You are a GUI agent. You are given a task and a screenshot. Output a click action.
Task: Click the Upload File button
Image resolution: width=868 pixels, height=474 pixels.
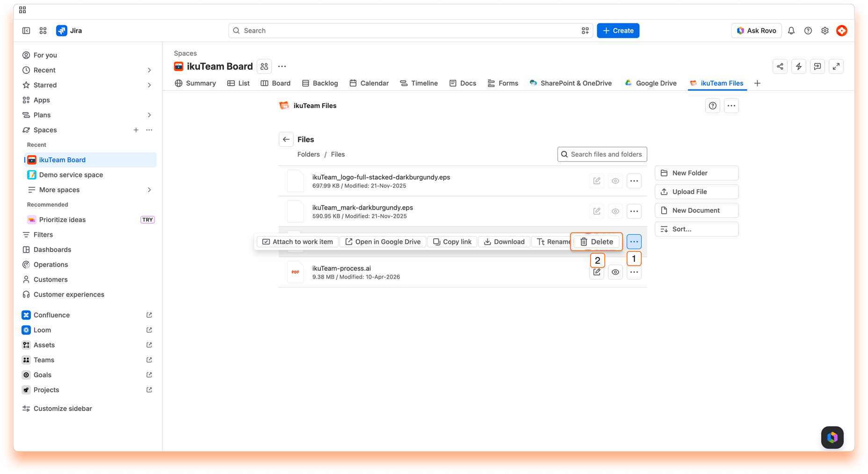click(x=696, y=192)
